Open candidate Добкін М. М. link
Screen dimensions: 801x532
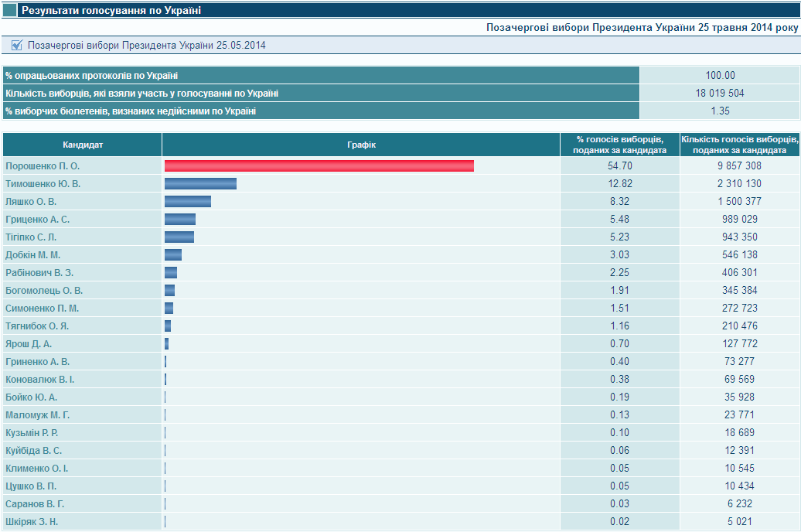tap(32, 255)
